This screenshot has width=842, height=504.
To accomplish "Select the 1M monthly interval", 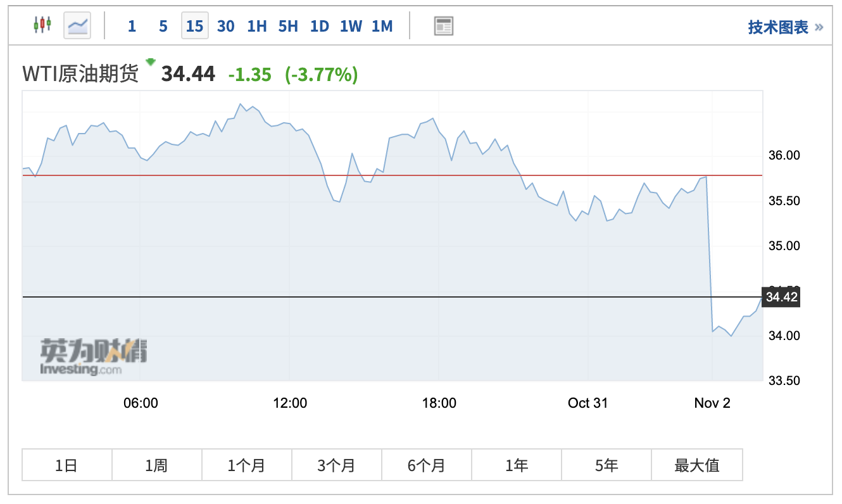I will coord(382,26).
